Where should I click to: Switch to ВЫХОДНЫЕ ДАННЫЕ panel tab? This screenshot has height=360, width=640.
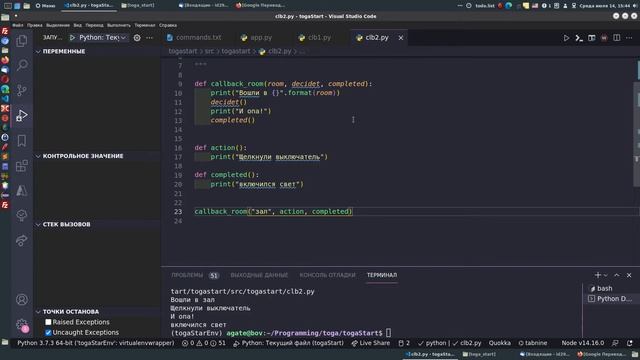click(x=259, y=275)
